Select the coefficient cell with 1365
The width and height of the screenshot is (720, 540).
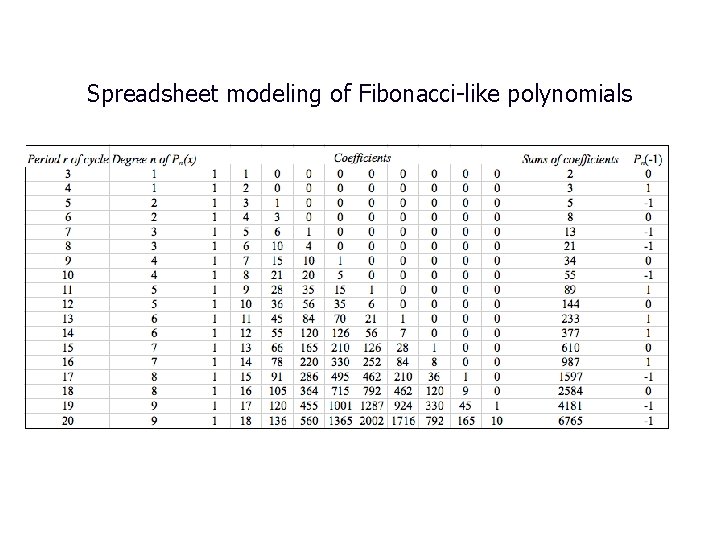340,421
